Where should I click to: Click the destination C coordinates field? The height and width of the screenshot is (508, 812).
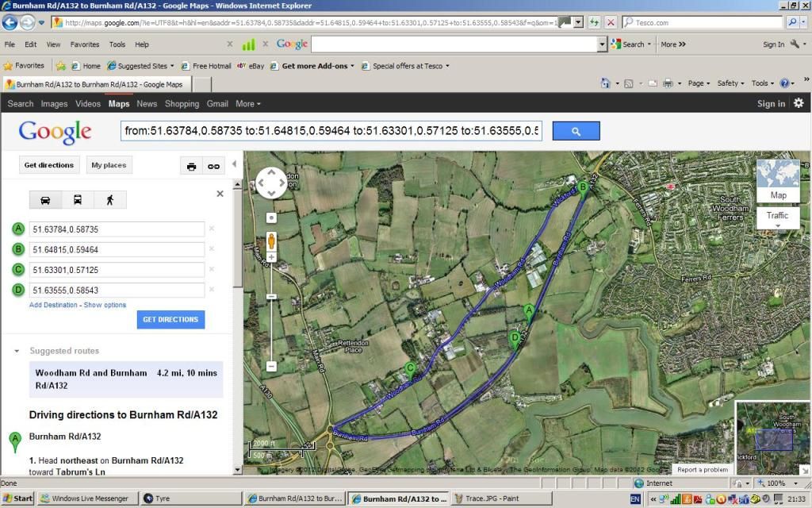pyautogui.click(x=117, y=270)
